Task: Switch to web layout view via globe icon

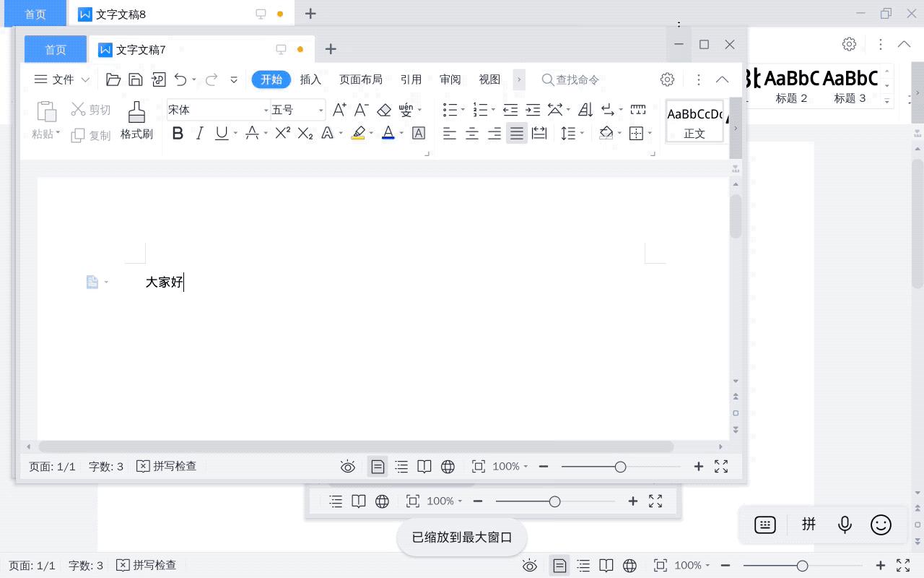Action: point(448,466)
